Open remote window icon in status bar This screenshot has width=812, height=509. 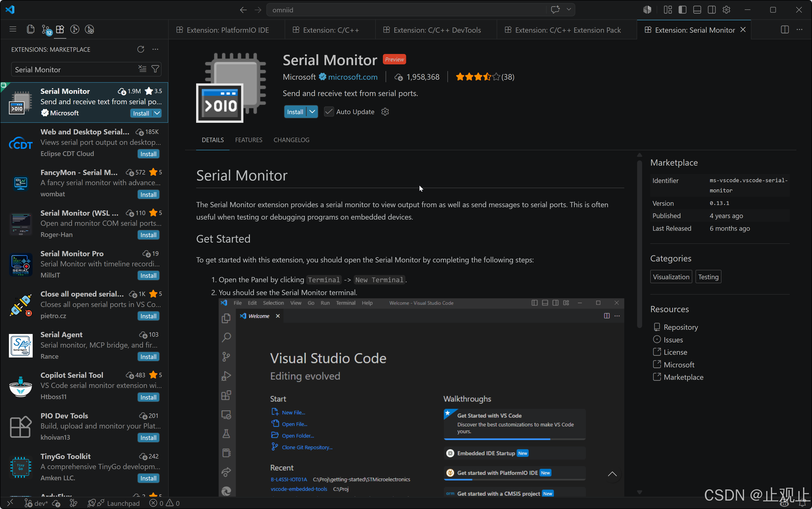pyautogui.click(x=10, y=503)
